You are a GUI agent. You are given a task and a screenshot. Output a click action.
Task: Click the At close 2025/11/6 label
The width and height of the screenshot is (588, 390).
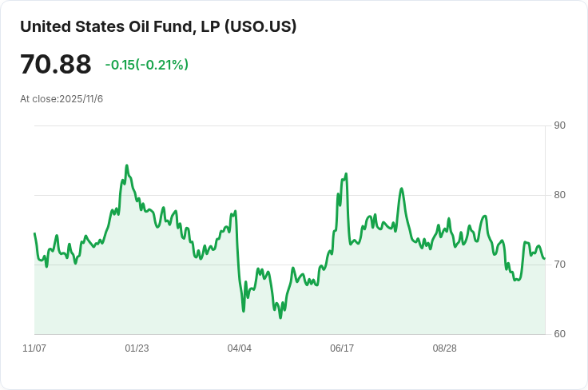[62, 99]
